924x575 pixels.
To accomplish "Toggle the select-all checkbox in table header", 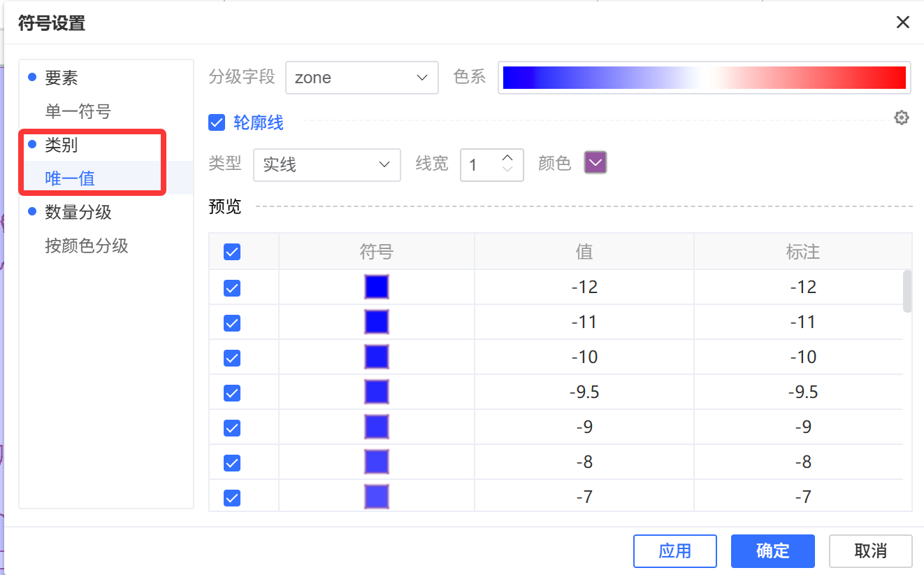I will tap(232, 252).
